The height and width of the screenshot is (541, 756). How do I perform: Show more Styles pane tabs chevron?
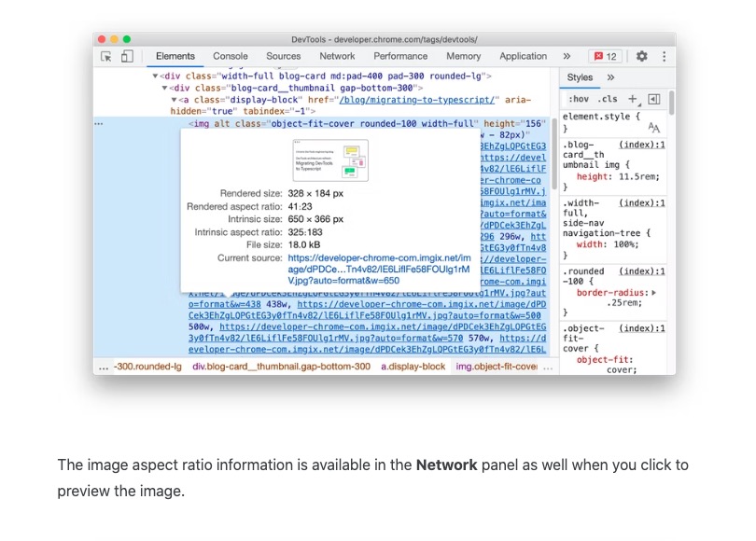pos(610,77)
